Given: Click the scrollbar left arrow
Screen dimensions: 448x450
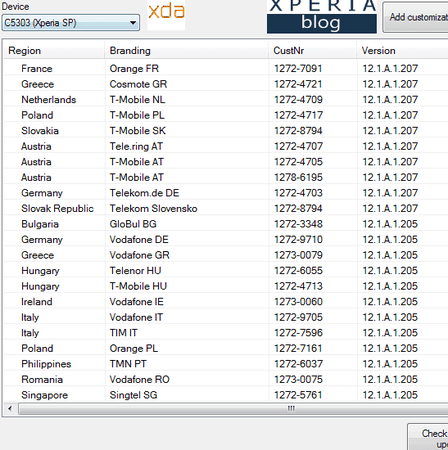Looking at the screenshot, I should pyautogui.click(x=10, y=408).
